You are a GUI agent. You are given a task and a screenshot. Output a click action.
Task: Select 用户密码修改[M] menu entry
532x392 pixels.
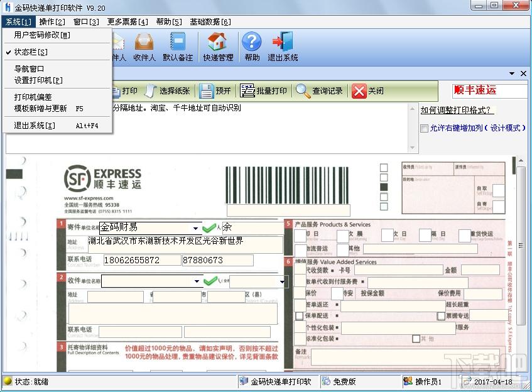click(57, 35)
